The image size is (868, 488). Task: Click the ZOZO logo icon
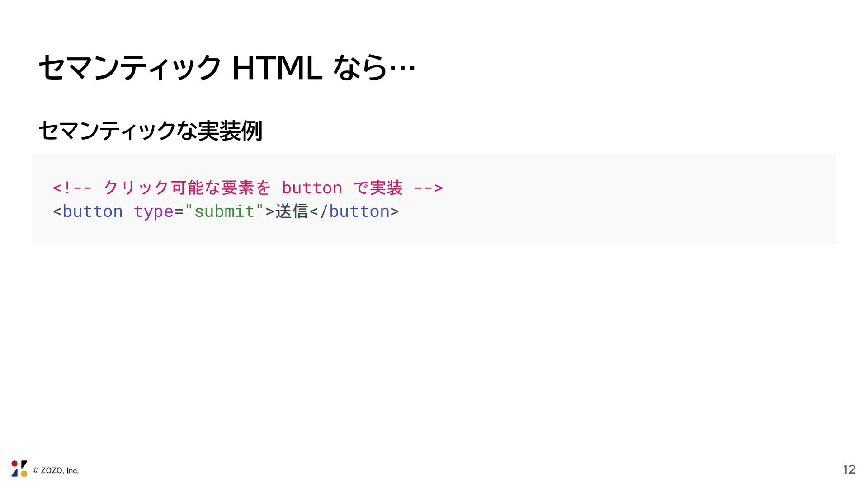(19, 469)
